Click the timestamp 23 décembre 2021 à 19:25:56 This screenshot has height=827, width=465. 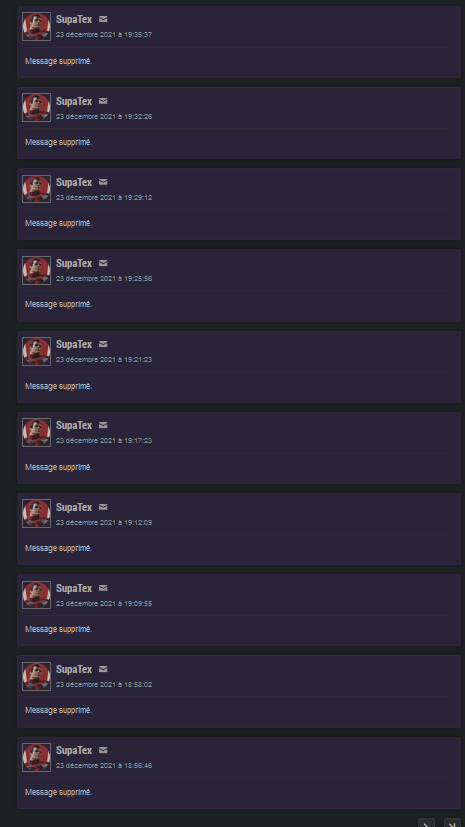(104, 278)
